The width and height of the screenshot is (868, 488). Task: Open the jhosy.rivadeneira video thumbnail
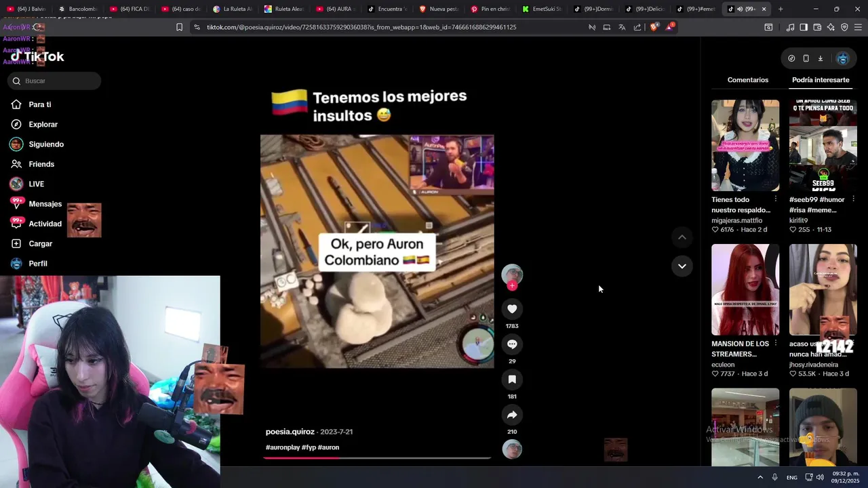point(823,289)
